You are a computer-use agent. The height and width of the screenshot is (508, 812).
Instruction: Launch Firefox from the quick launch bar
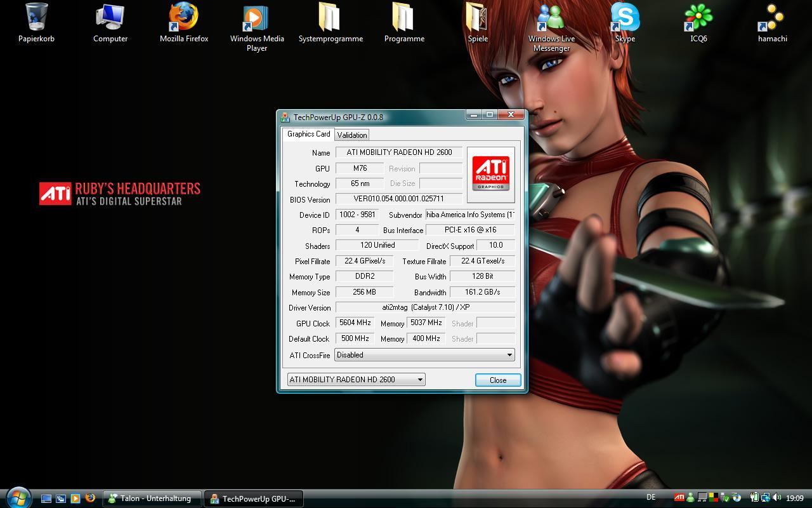90,498
